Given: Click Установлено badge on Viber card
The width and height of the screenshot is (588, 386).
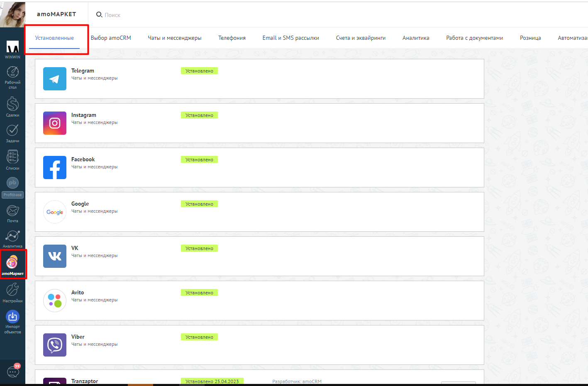Looking at the screenshot, I should click(x=199, y=337).
